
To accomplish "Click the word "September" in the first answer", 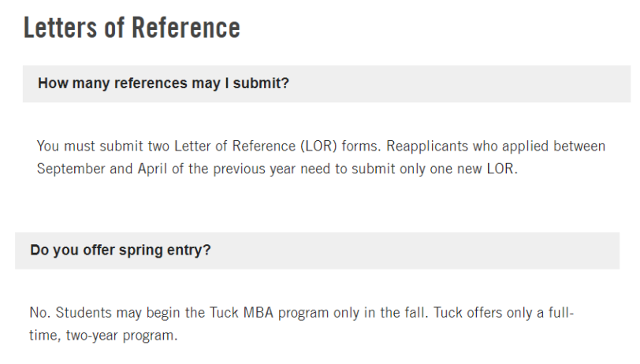I will (x=72, y=169).
